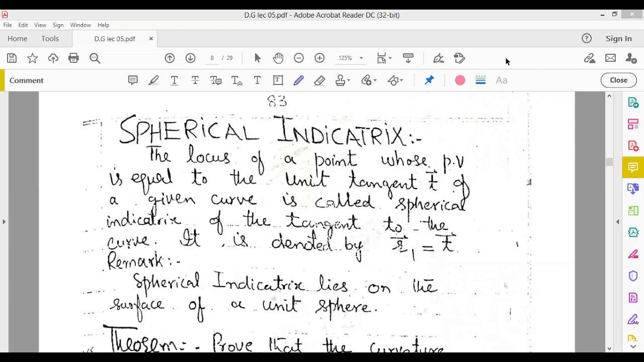Activate the selection arrow tool

point(258,58)
